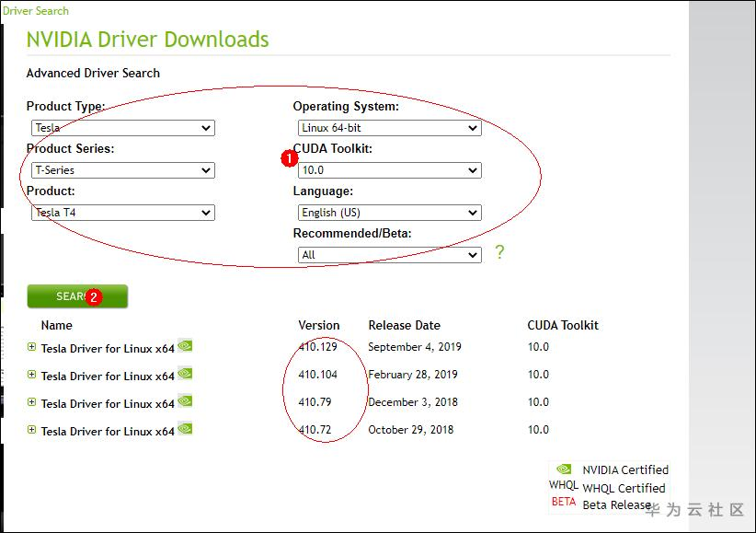The width and height of the screenshot is (756, 533).
Task: Click the red BETA label in the legend
Action: [x=564, y=502]
